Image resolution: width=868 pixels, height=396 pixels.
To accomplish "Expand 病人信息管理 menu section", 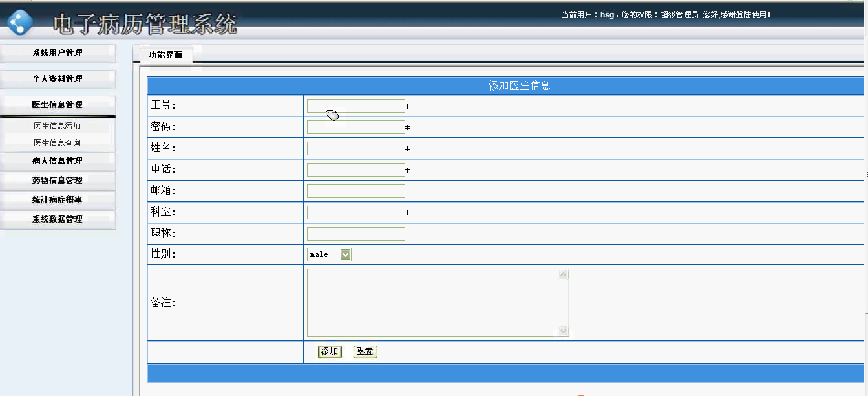I will click(x=58, y=161).
